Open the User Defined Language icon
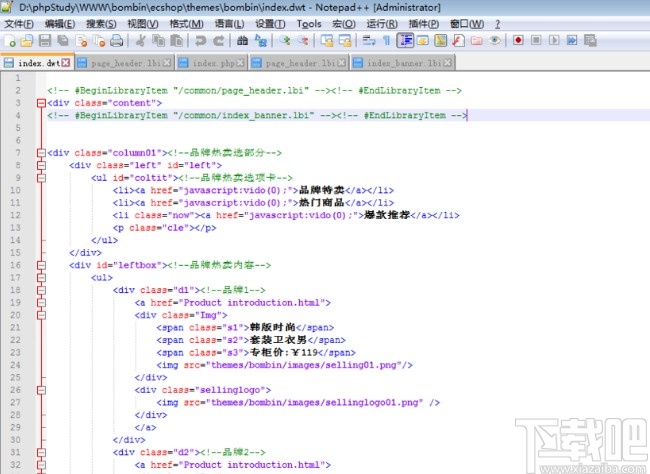Viewport: 650px width, 474px height. click(423, 41)
